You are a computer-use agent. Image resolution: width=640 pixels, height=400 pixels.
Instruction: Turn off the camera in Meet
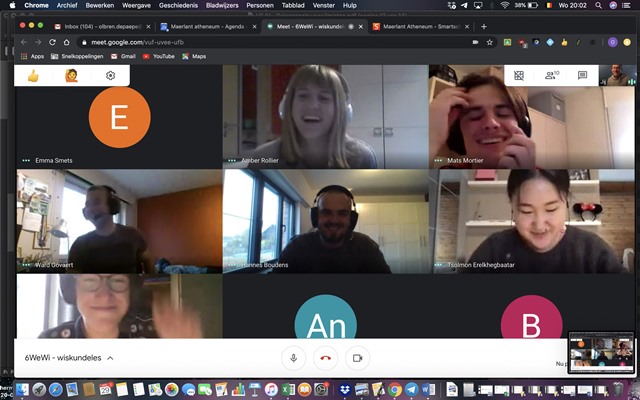pyautogui.click(x=357, y=357)
